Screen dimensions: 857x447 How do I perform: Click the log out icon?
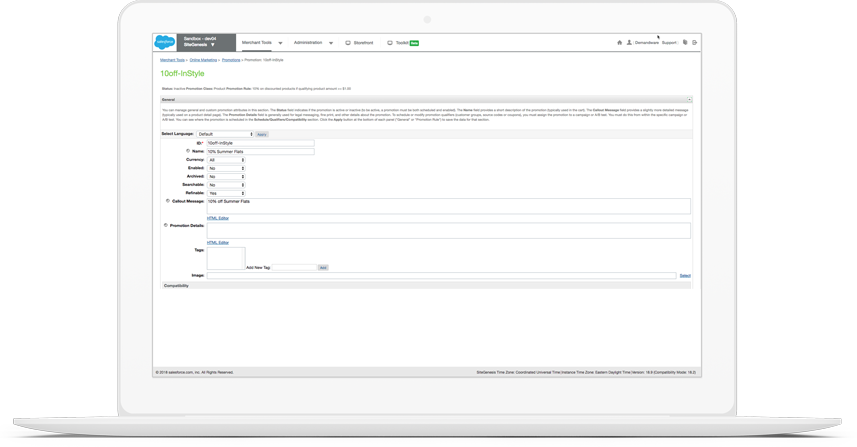[x=695, y=43]
